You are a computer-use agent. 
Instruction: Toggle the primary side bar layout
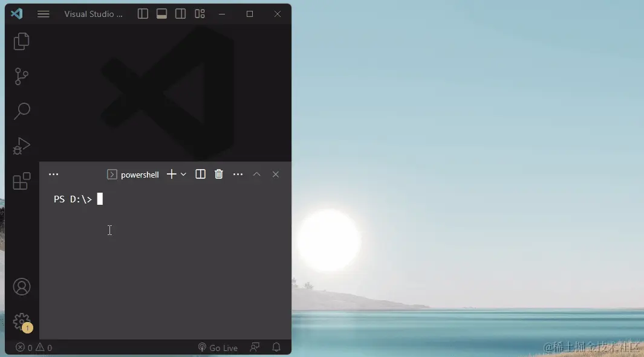click(143, 14)
